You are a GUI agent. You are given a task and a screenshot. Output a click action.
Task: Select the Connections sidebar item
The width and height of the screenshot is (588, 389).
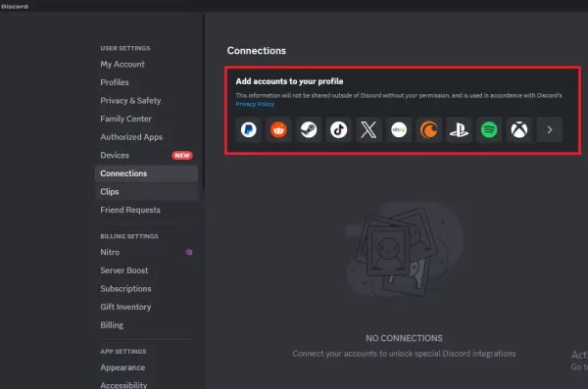147,173
